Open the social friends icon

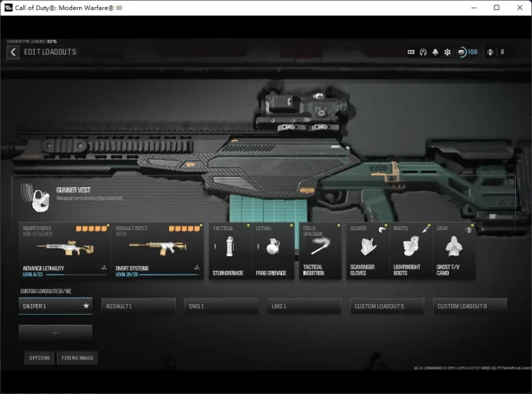490,52
